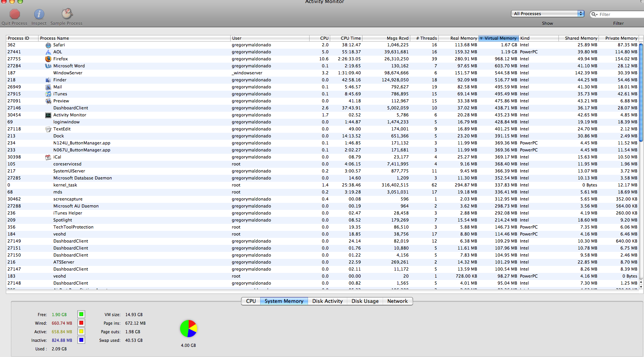Sort by Real Memory column
Image resolution: width=644 pixels, height=357 pixels.
click(x=458, y=38)
